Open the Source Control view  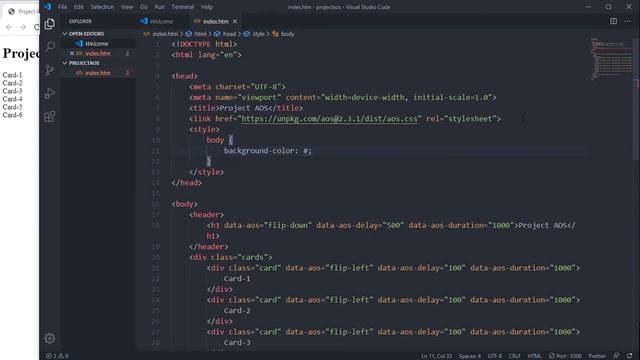click(x=50, y=70)
